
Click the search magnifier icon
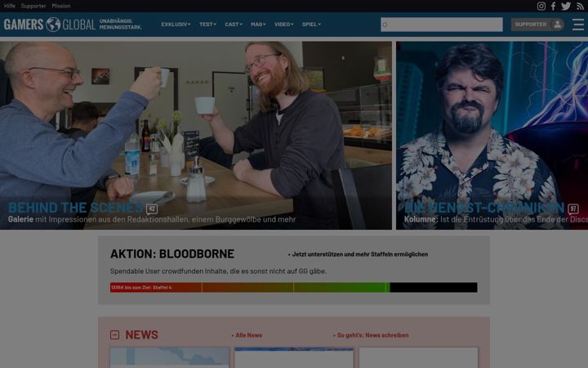click(385, 25)
